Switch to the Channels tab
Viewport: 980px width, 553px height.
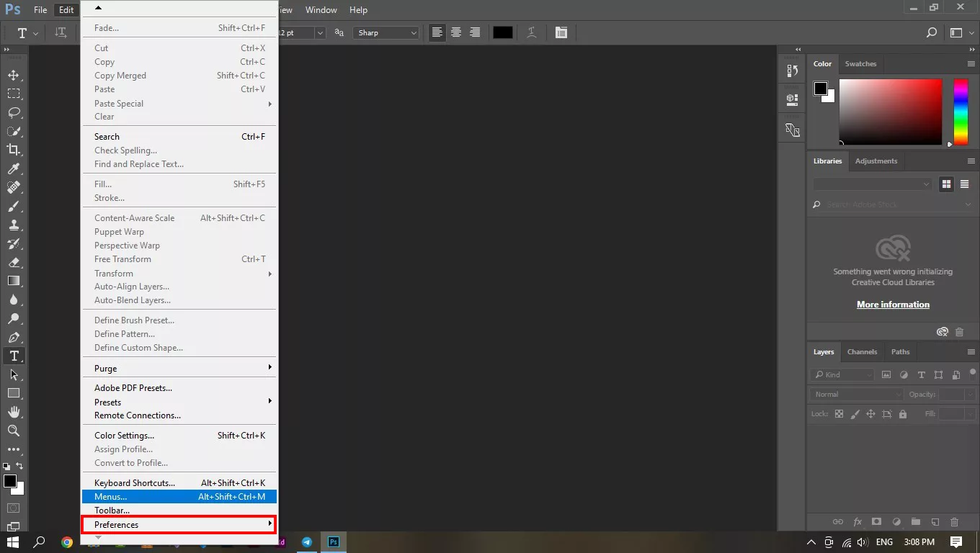pos(862,352)
